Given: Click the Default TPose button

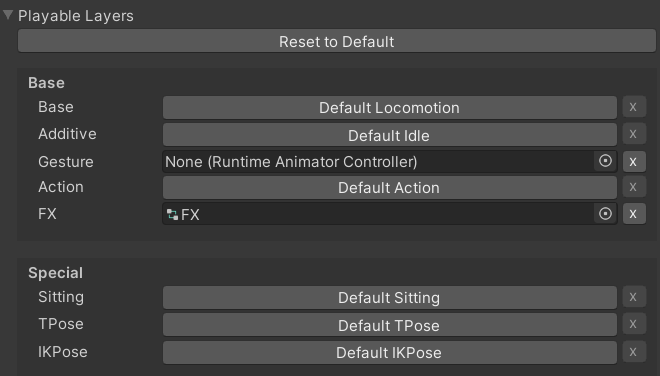Looking at the screenshot, I should 390,325.
